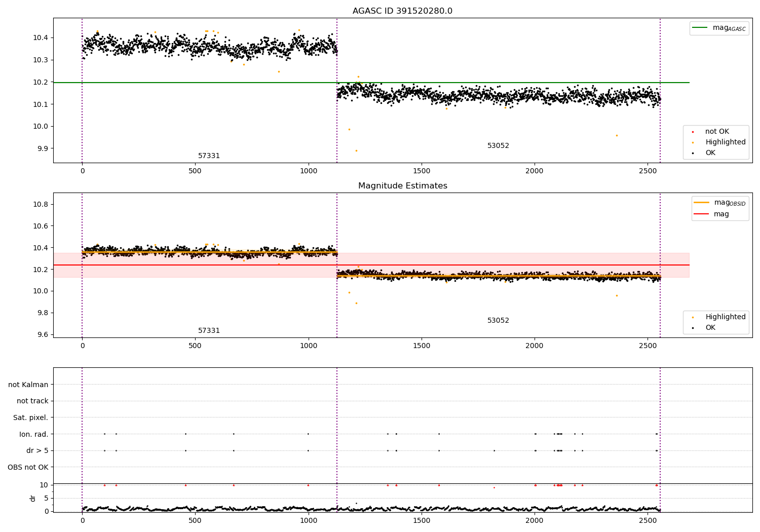Click the 'OK' legend entry in middle plot
Screen dimensions: 760x532
[710, 328]
